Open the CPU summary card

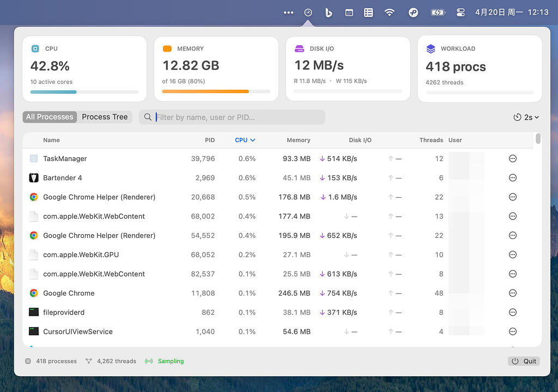(84, 69)
